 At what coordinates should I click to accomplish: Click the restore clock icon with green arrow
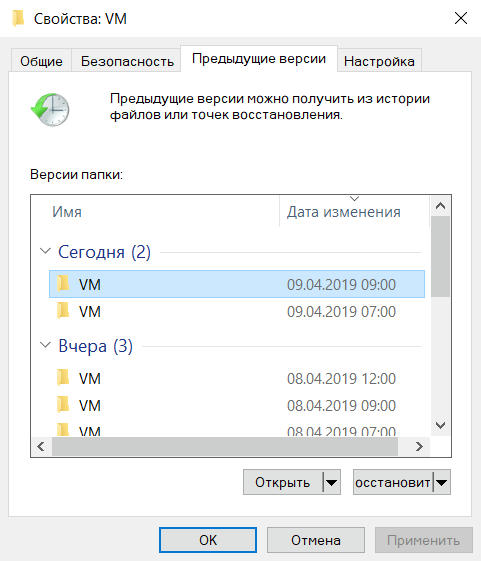click(50, 109)
